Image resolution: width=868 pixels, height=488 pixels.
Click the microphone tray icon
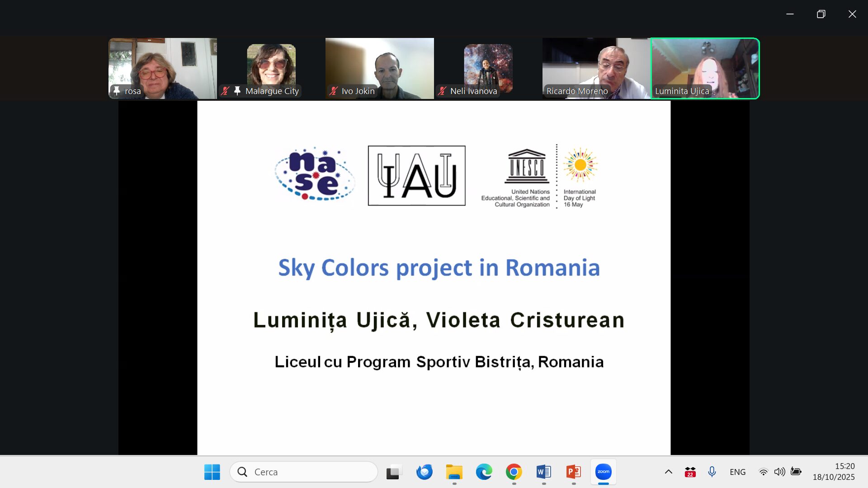click(x=712, y=472)
